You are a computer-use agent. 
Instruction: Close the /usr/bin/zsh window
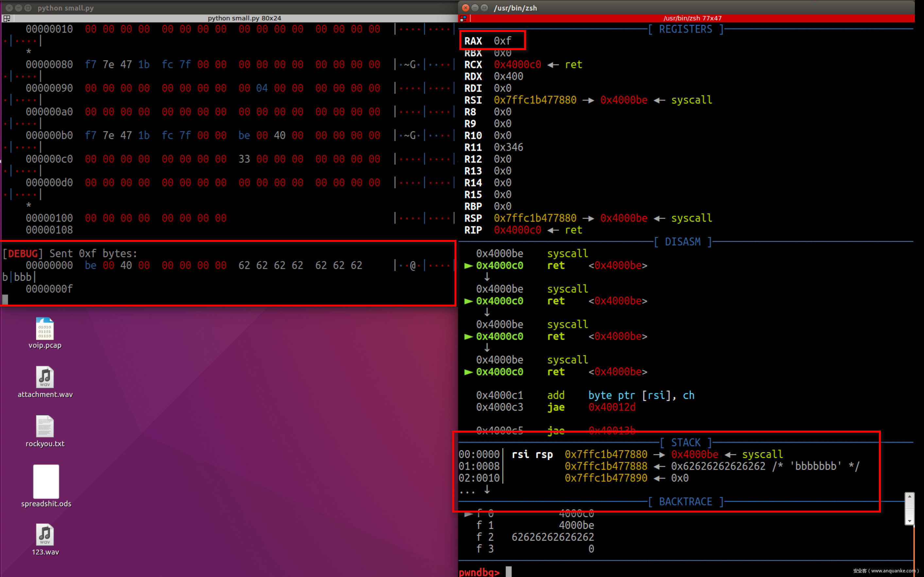tap(465, 8)
